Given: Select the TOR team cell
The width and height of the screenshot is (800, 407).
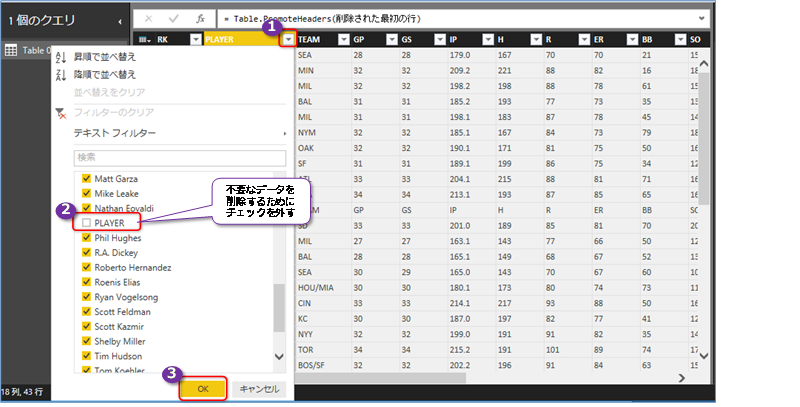Looking at the screenshot, I should pyautogui.click(x=323, y=350).
